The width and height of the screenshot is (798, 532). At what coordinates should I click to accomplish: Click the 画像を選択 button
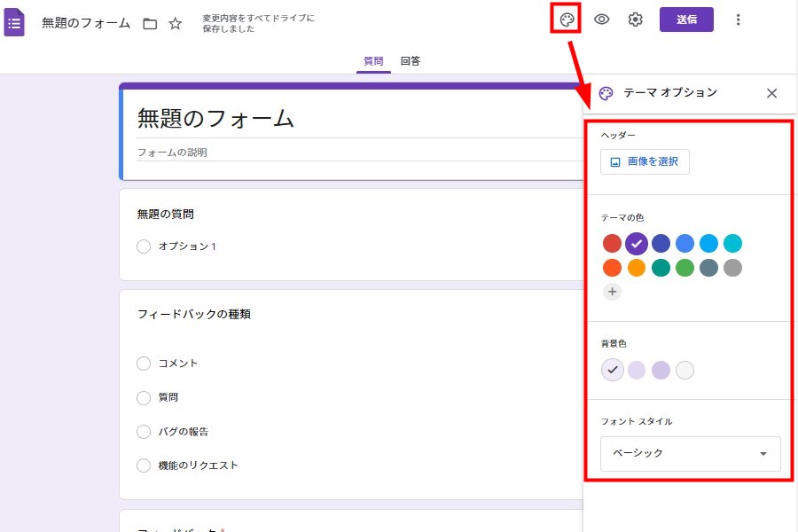(645, 161)
